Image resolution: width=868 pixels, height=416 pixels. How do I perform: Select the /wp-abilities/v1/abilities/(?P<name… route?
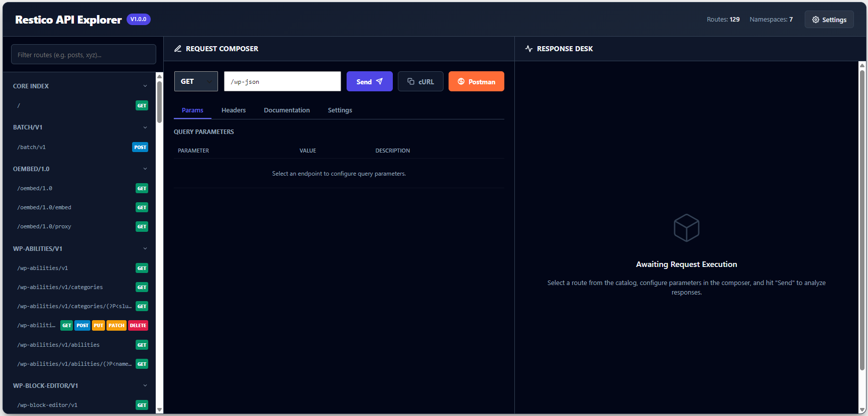[x=82, y=364]
